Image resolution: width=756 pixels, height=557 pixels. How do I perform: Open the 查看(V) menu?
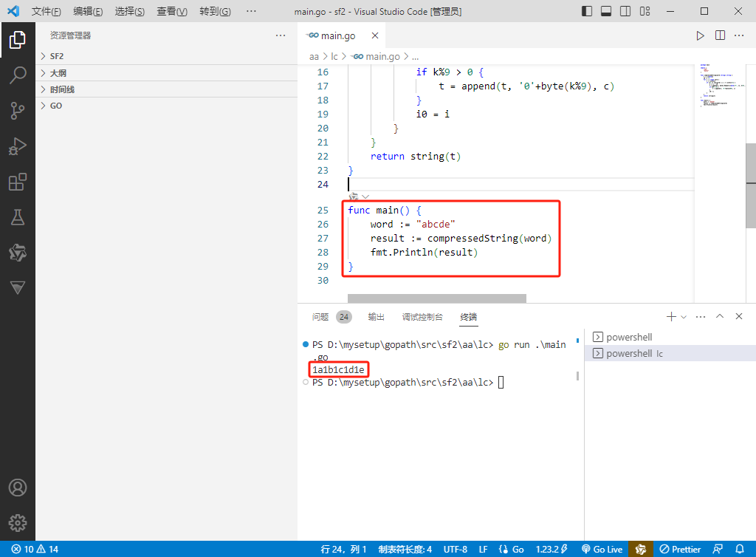172,11
